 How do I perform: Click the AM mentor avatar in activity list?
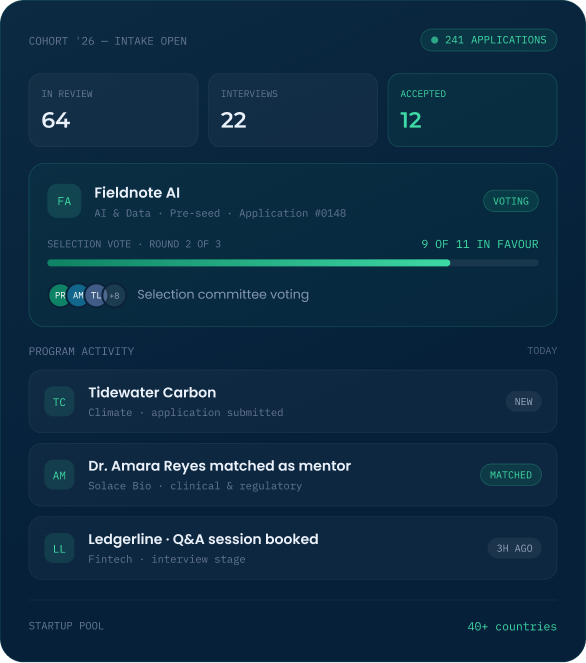click(x=59, y=475)
